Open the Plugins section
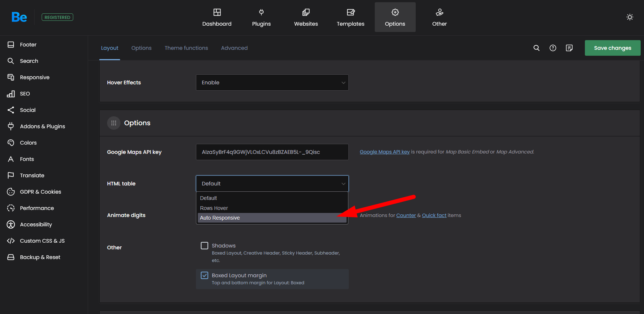Image resolution: width=644 pixels, height=314 pixels. 261,17
